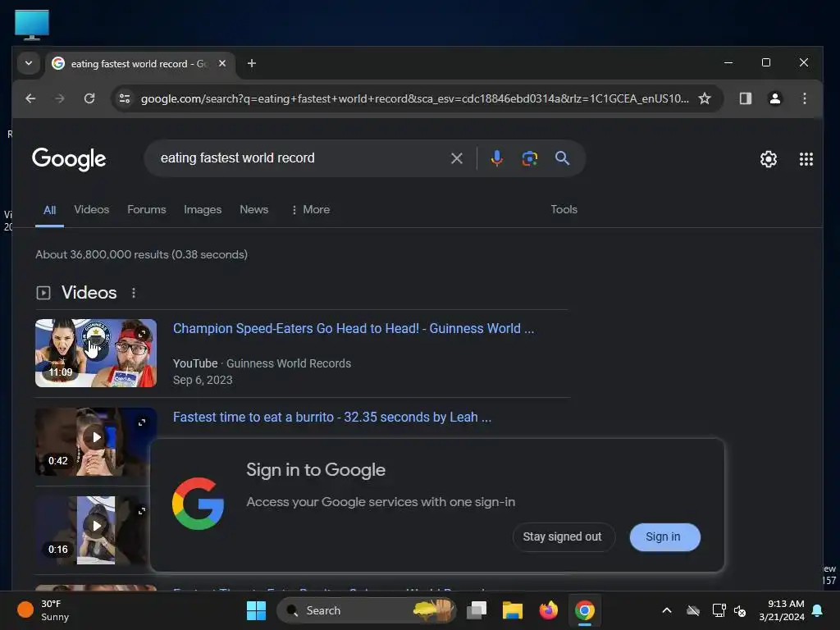The width and height of the screenshot is (840, 630).
Task: Click Chrome icon on taskbar
Action: [584, 610]
